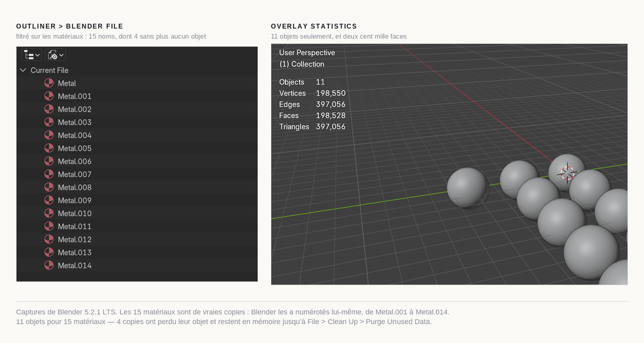Viewport: 644px width, 343px height.
Task: Click the (1) Collection overlay text
Action: coord(301,64)
